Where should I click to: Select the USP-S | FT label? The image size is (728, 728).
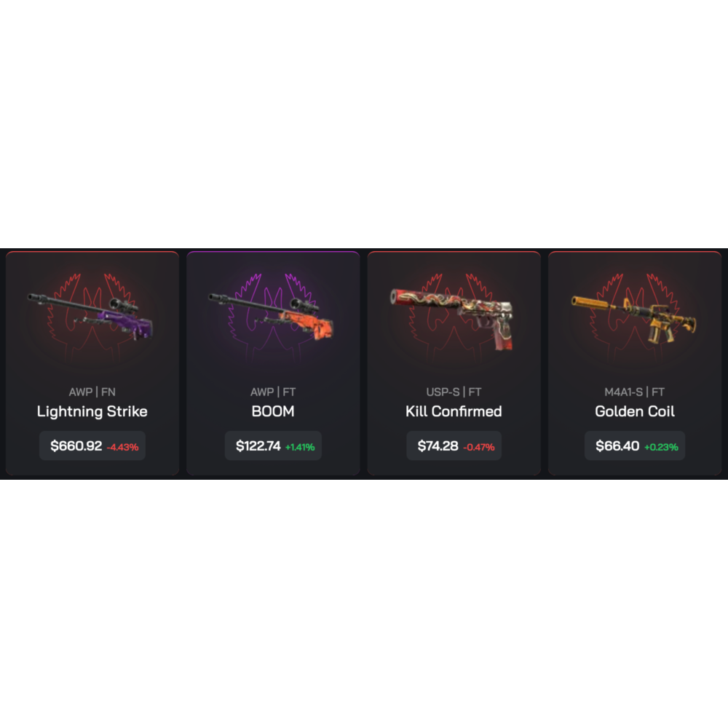click(x=454, y=392)
